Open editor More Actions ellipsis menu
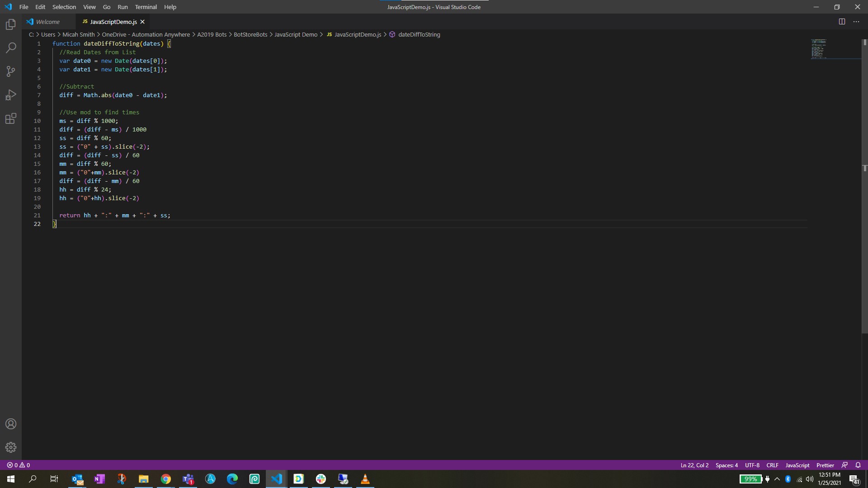The width and height of the screenshot is (868, 488). [x=856, y=22]
